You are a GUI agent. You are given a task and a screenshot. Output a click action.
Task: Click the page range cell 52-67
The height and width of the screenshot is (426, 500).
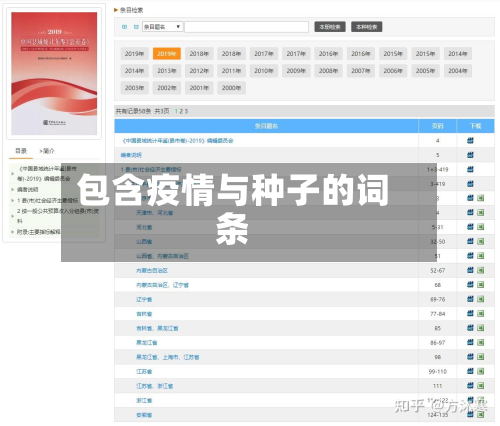[438, 270]
